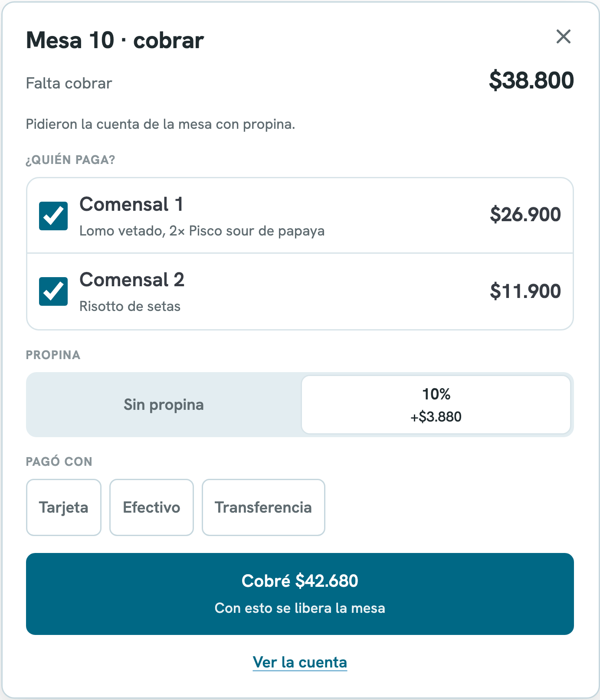Select Transferencia as payment method
Viewport: 600px width, 700px height.
click(x=263, y=507)
